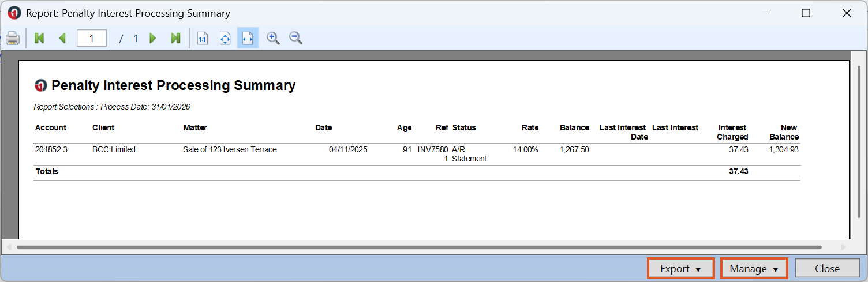Click the rate value 14.00%

point(525,149)
